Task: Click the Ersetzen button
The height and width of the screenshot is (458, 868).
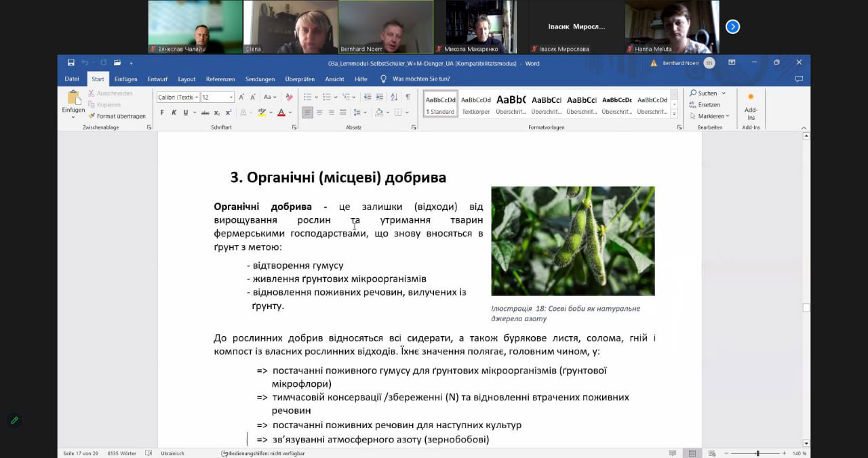Action: pyautogui.click(x=705, y=105)
